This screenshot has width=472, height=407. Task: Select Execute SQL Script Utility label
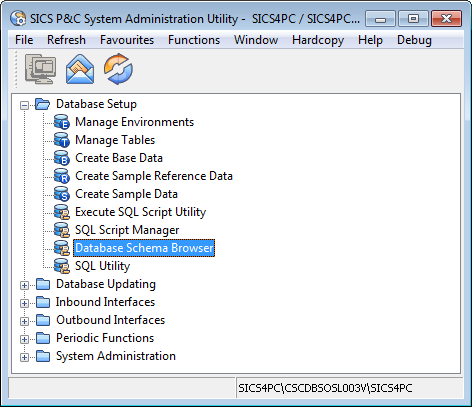pyautogui.click(x=140, y=212)
